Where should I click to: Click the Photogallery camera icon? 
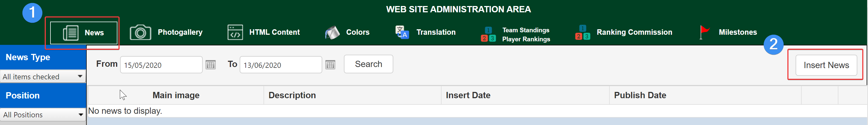click(140, 32)
